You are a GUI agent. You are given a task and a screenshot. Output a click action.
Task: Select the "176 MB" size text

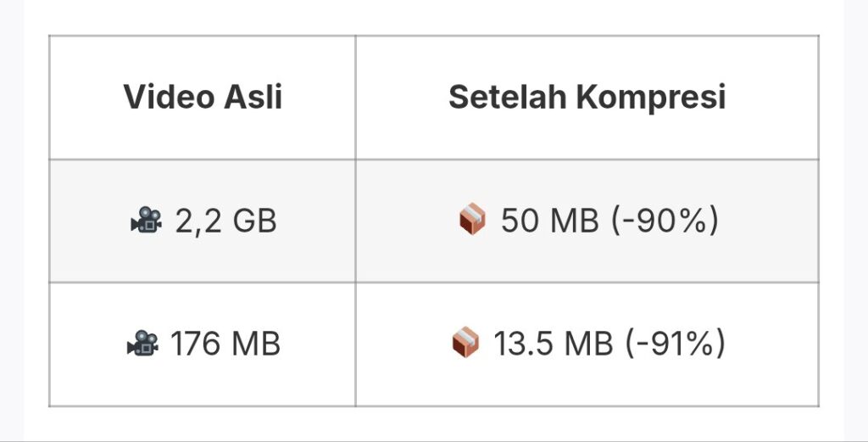click(225, 344)
